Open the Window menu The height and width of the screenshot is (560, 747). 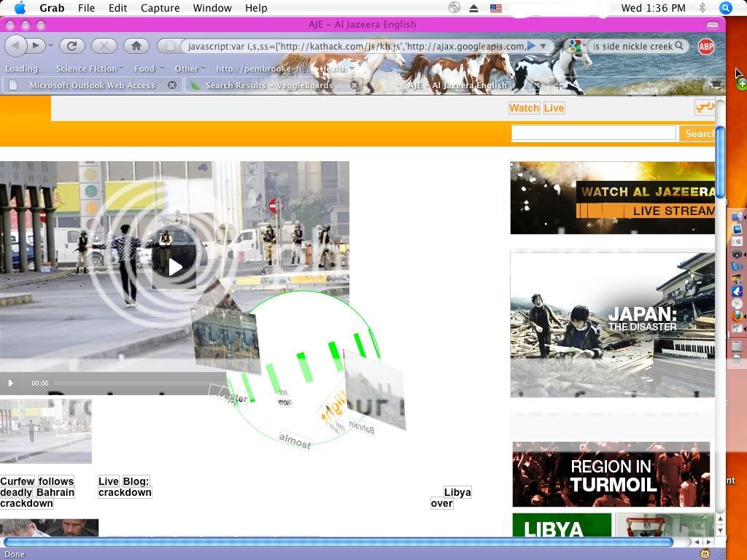coord(212,7)
